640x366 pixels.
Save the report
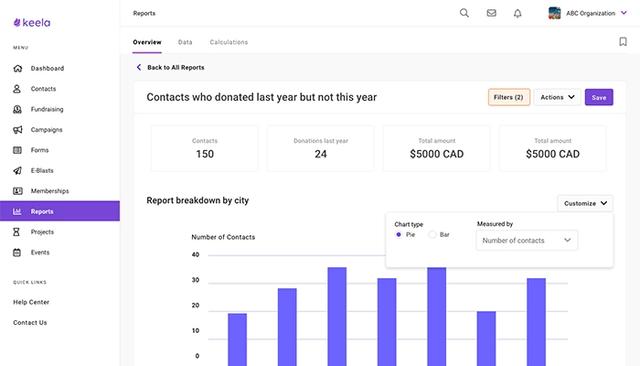[x=599, y=97]
